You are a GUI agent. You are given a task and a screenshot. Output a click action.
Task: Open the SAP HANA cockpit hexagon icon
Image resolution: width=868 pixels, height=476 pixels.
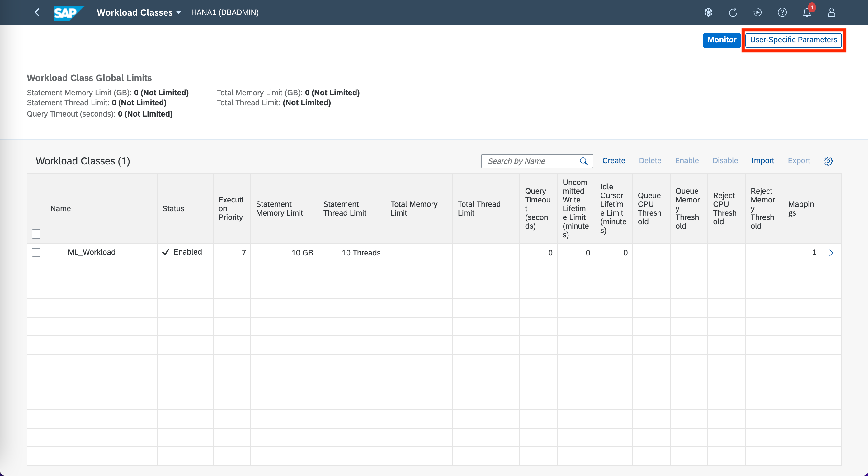708,12
